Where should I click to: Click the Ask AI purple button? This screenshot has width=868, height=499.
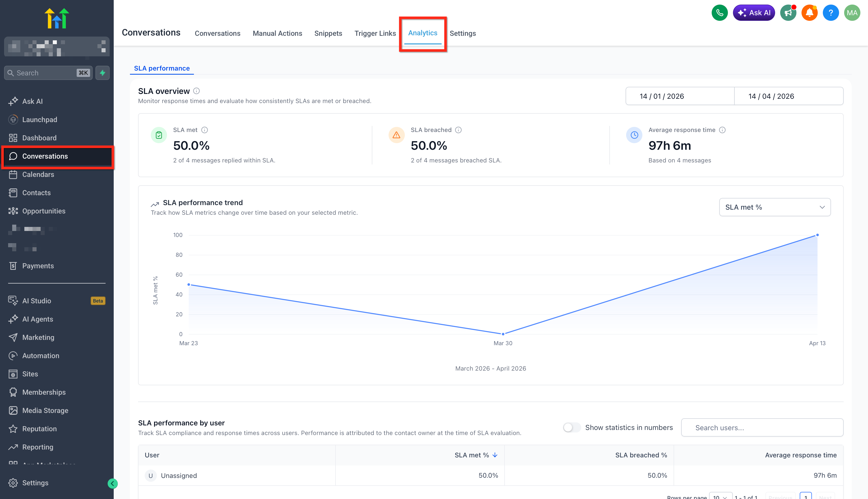pyautogui.click(x=754, y=13)
